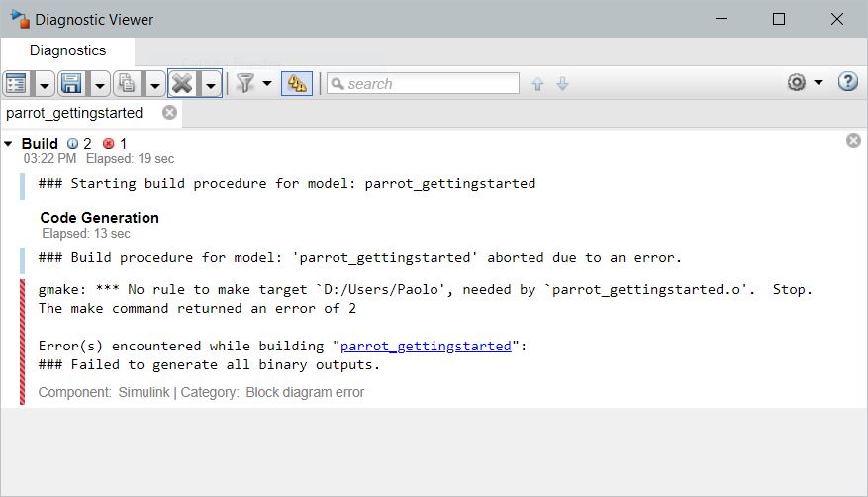Click the 'Build procedure... aborted' message

point(360,258)
